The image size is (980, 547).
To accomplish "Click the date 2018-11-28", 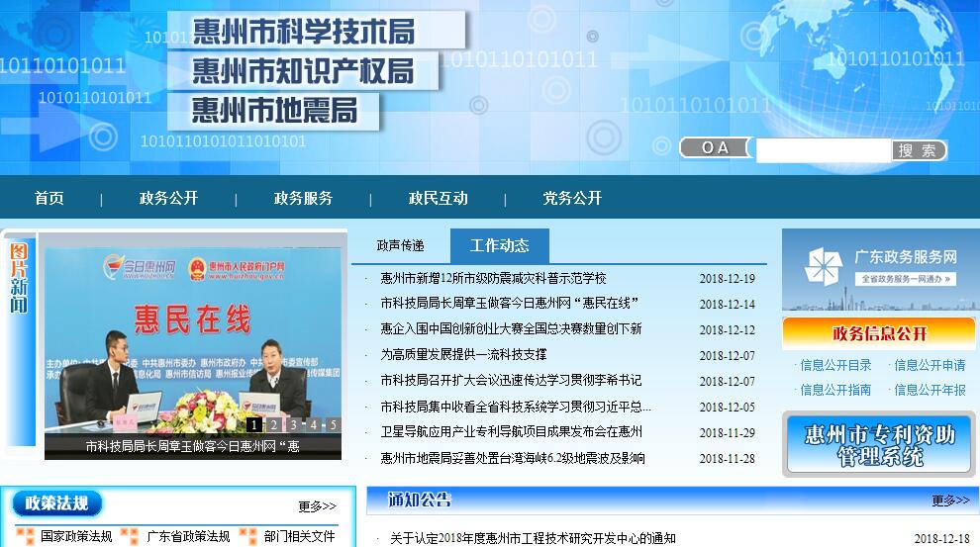I will [x=727, y=459].
